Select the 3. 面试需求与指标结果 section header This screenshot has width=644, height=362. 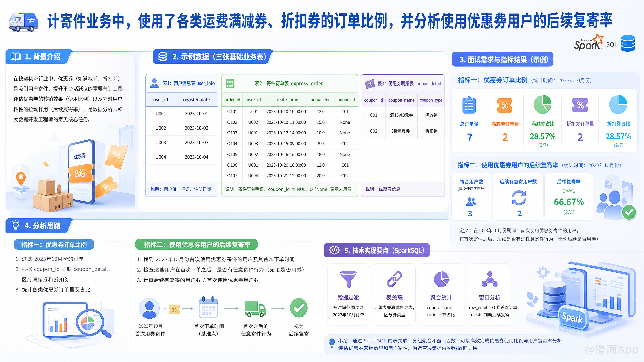pyautogui.click(x=502, y=59)
